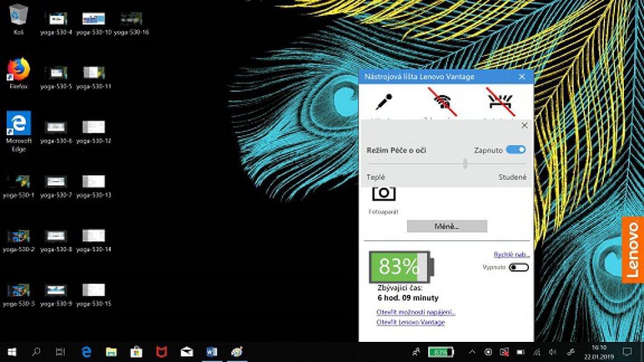
Task: Select the yoga-530-1 desktop file
Action: click(x=18, y=186)
